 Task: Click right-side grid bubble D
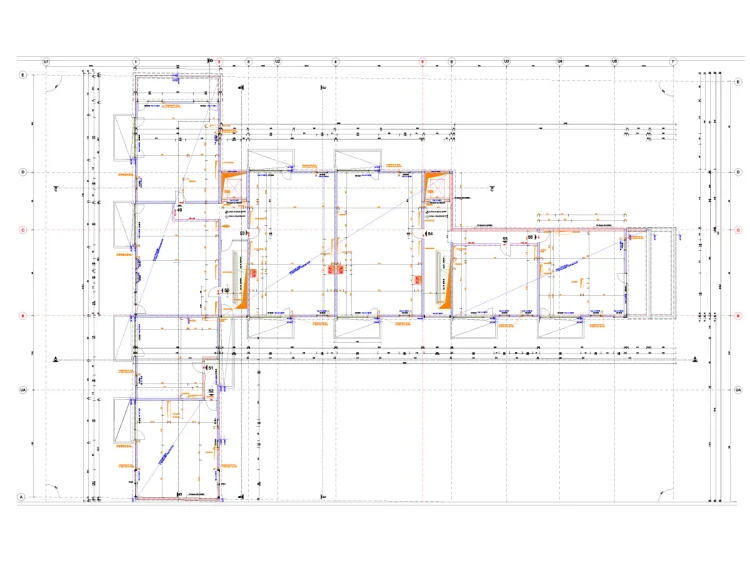coord(738,172)
